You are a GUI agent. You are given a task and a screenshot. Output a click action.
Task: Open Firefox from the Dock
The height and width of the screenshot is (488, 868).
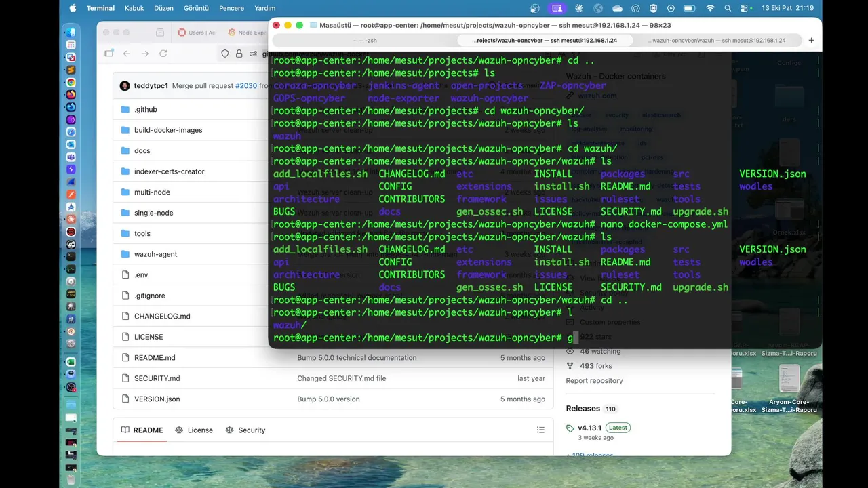(x=71, y=95)
